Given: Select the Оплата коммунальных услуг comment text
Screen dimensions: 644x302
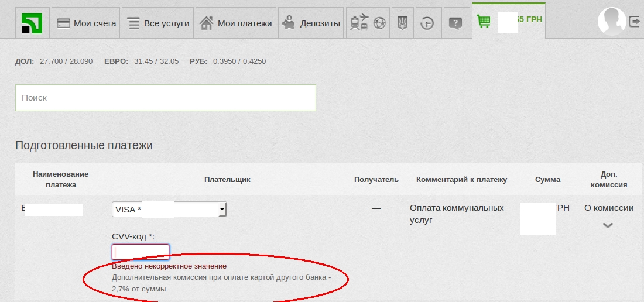Looking at the screenshot, I should click(x=457, y=214).
